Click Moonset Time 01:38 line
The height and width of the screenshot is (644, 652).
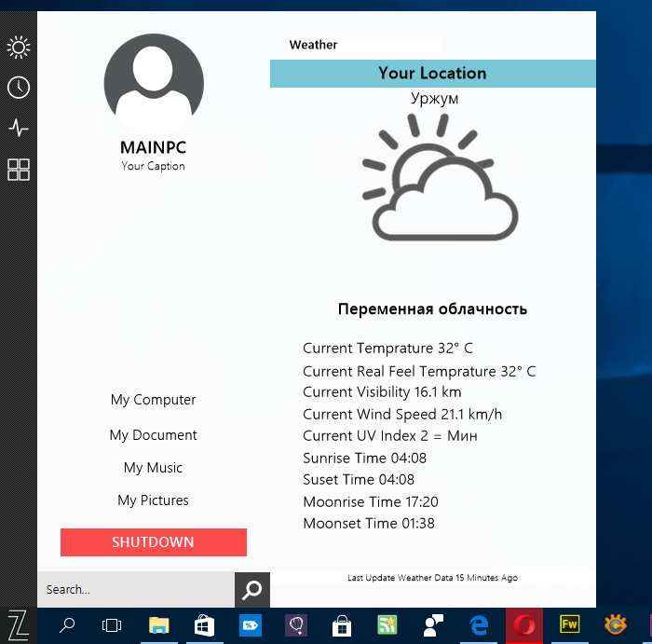(369, 524)
